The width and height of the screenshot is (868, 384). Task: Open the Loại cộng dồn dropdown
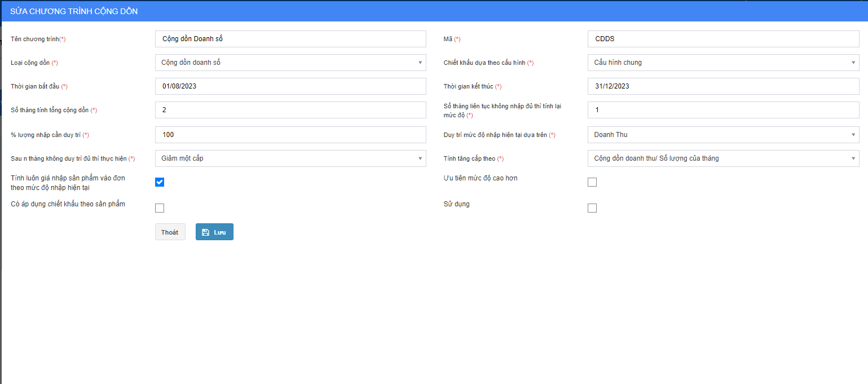(x=290, y=63)
